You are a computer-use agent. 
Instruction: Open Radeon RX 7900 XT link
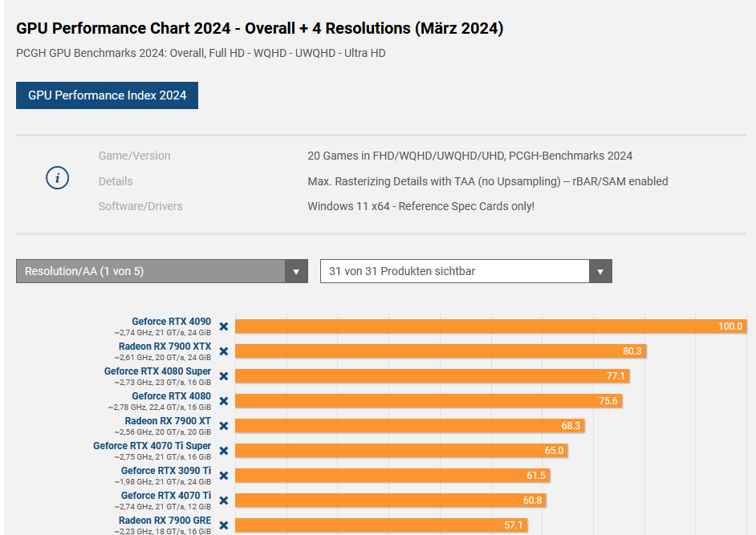(168, 421)
